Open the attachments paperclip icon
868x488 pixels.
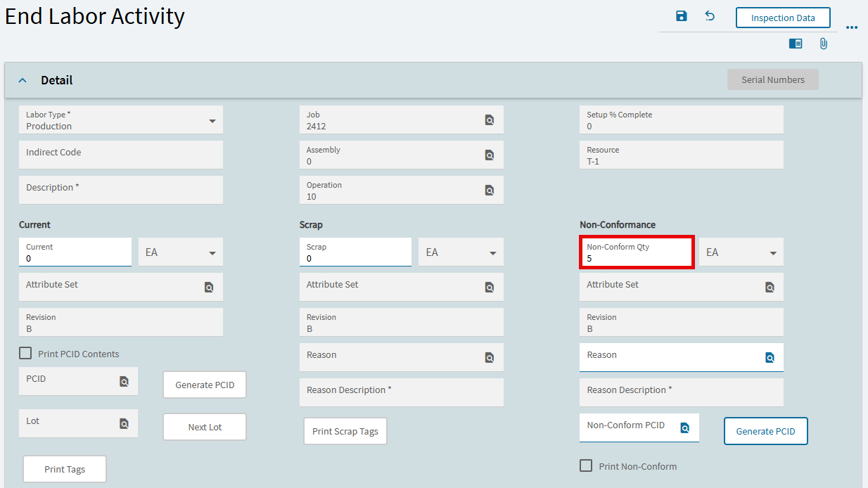pyautogui.click(x=823, y=44)
